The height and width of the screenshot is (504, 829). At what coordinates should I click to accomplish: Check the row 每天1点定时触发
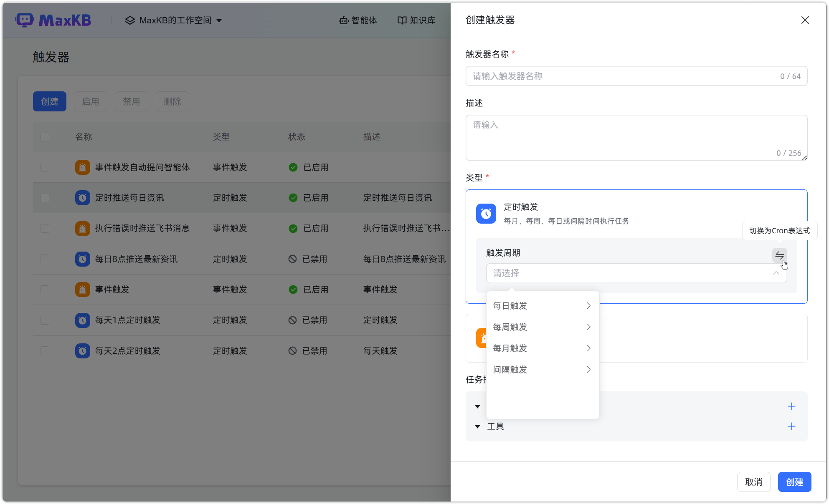coord(45,320)
